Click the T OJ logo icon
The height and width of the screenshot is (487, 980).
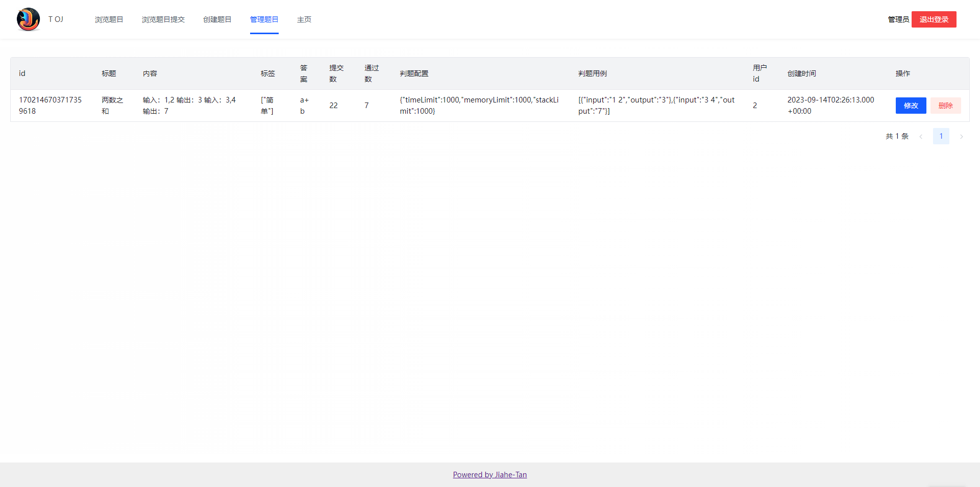pos(28,19)
